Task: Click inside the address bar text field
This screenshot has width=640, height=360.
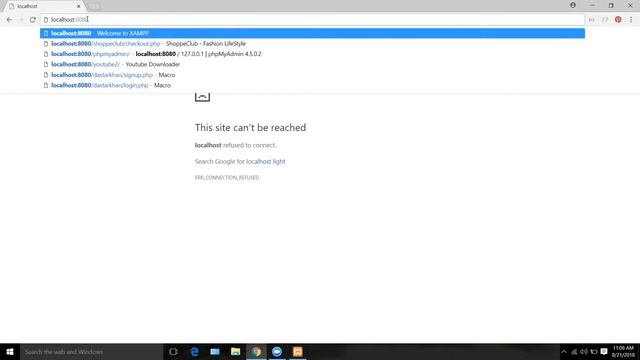Action: (x=313, y=20)
